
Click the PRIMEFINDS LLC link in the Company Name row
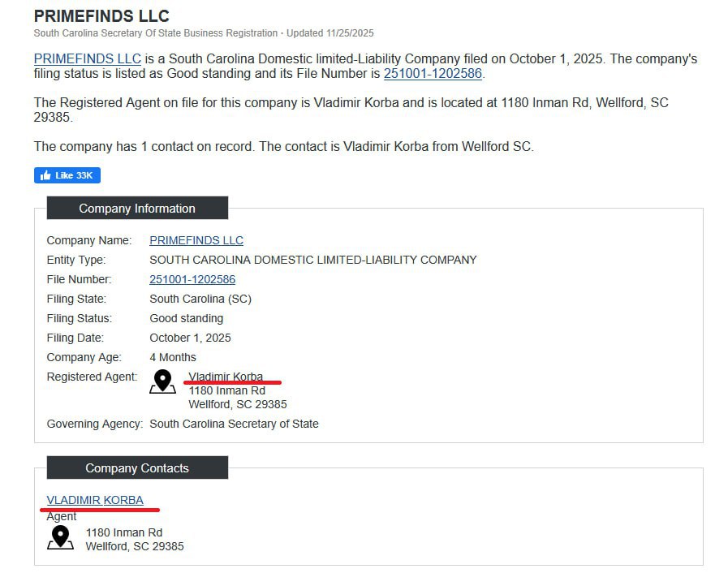pyautogui.click(x=196, y=240)
